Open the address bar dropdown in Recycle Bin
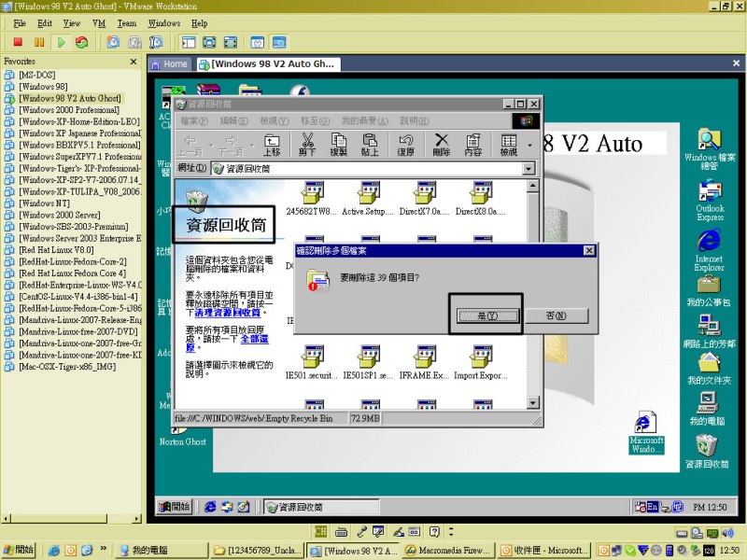The width and height of the screenshot is (747, 560). tap(529, 169)
